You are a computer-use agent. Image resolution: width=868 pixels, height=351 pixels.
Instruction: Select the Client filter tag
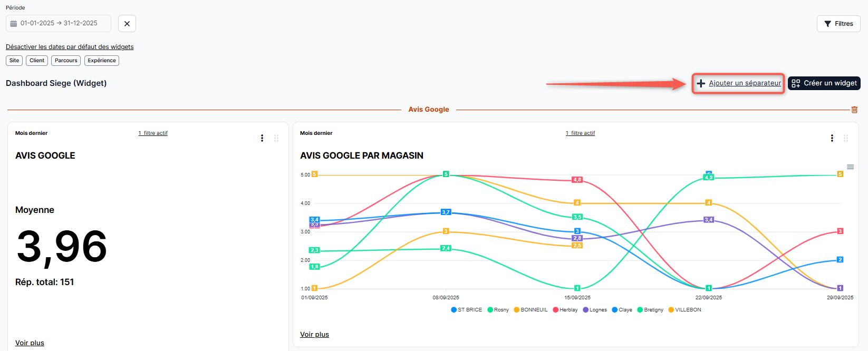tap(37, 61)
